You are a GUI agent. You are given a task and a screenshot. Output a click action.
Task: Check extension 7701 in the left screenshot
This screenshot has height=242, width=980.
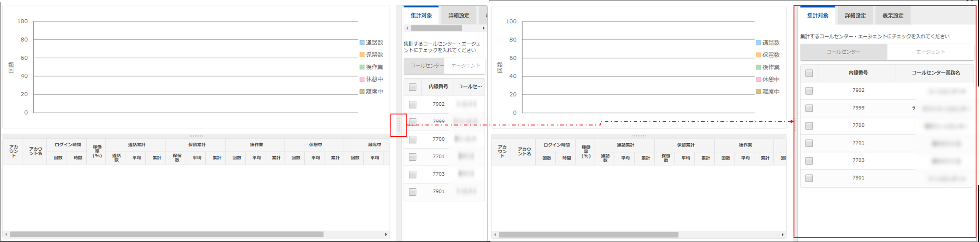click(x=413, y=157)
